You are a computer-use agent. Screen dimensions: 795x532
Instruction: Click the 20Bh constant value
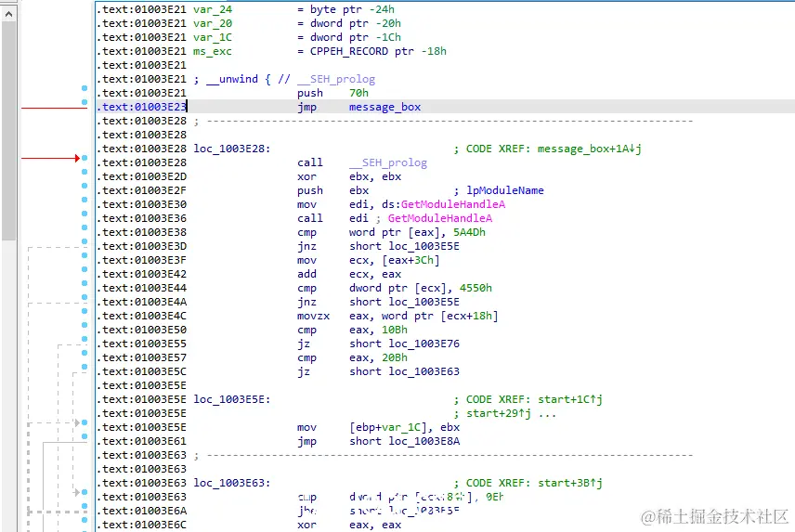coord(395,357)
